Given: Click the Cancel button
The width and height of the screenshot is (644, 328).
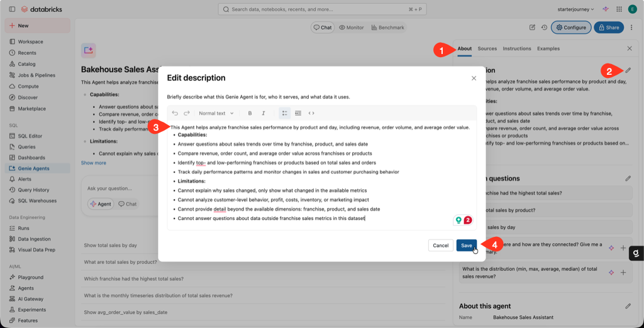Looking at the screenshot, I should (x=441, y=246).
